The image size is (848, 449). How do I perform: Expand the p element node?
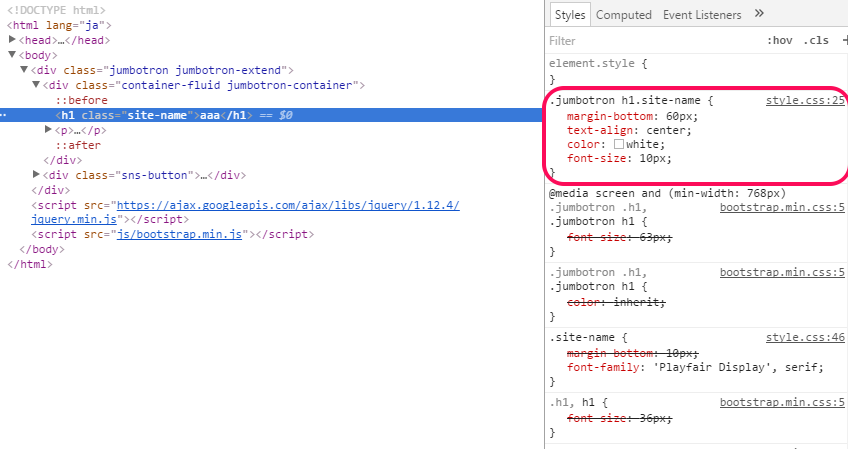(x=48, y=130)
